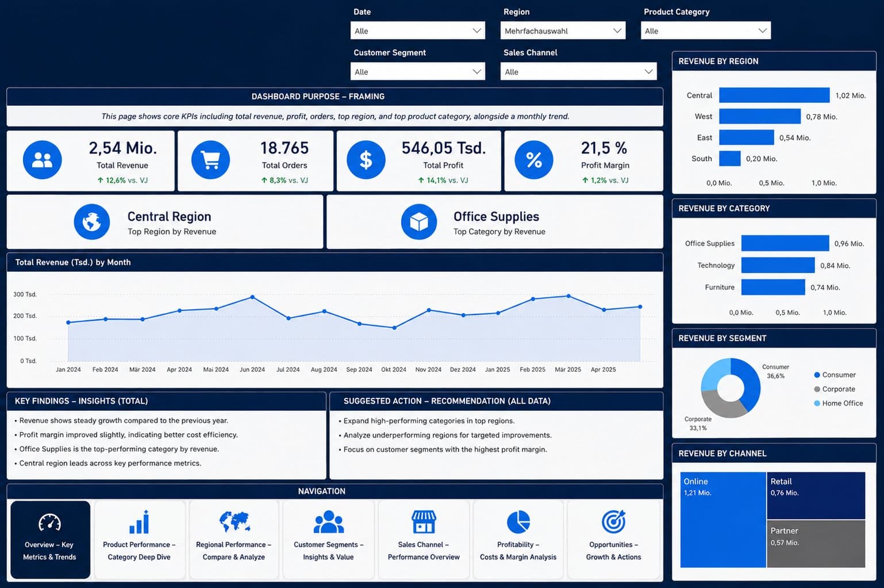Click the people icon beside Total Revenue

pos(43,160)
